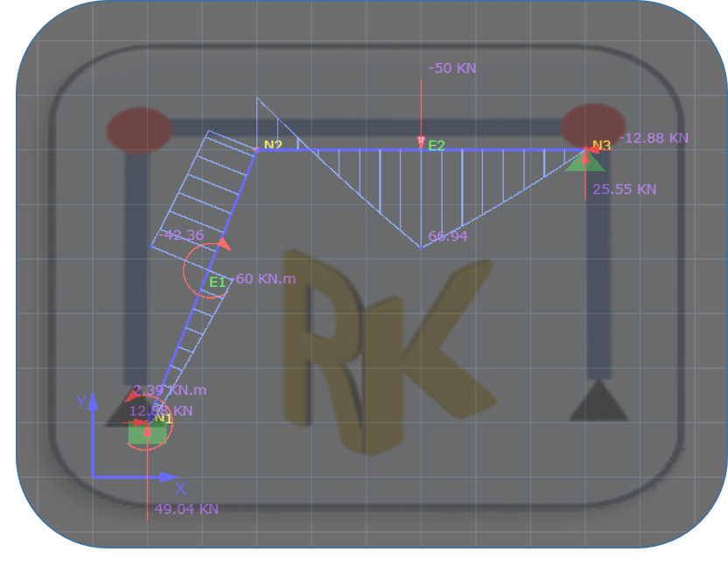The width and height of the screenshot is (728, 573).
Task: Select element label E2
Action: click(436, 145)
